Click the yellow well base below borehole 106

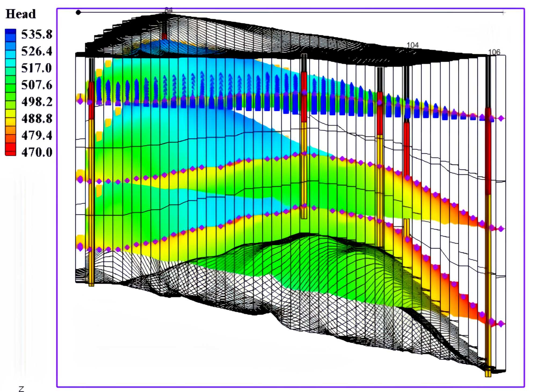(488, 374)
